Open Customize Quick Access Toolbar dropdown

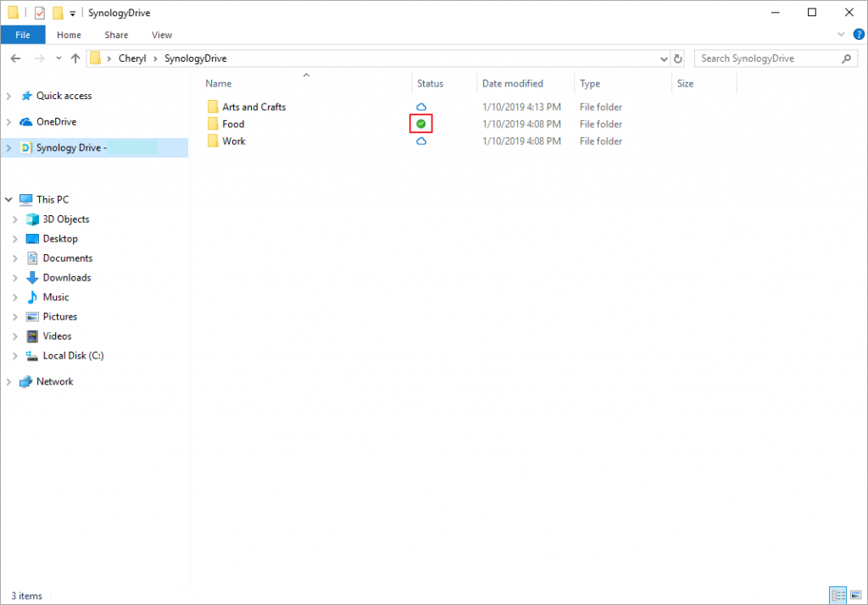(73, 14)
